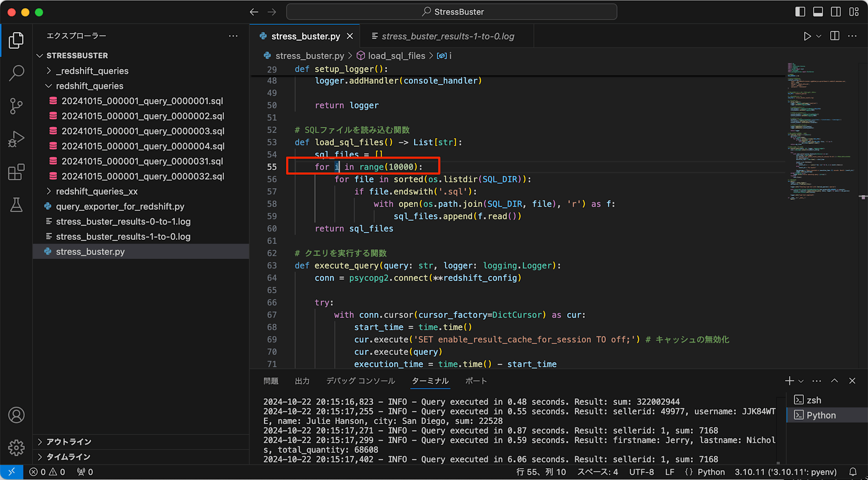The image size is (868, 480).
Task: Switch to the デバッグ コンソール tab
Action: pos(361,381)
